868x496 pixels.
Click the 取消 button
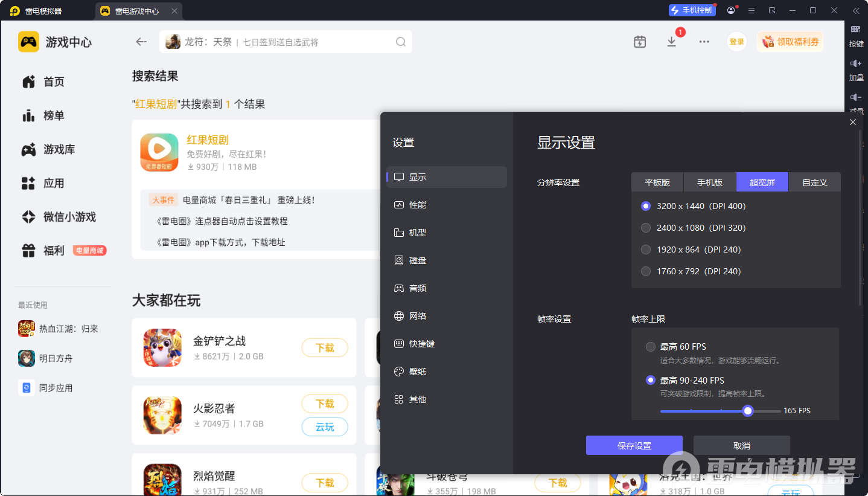[741, 446]
